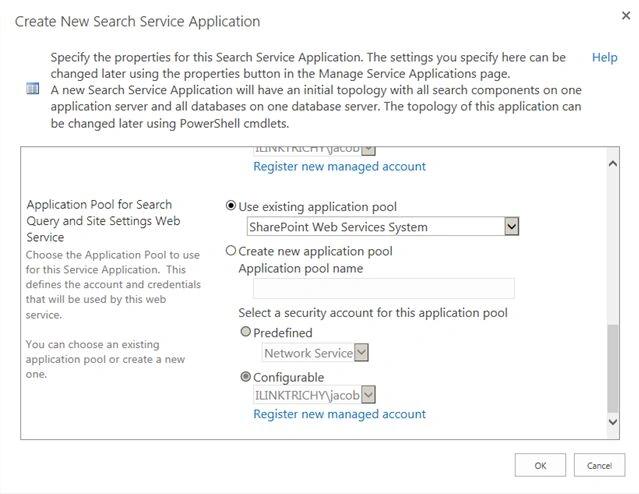This screenshot has width=639, height=494.
Task: Click the 'Application pool name' label
Action: pyautogui.click(x=301, y=269)
